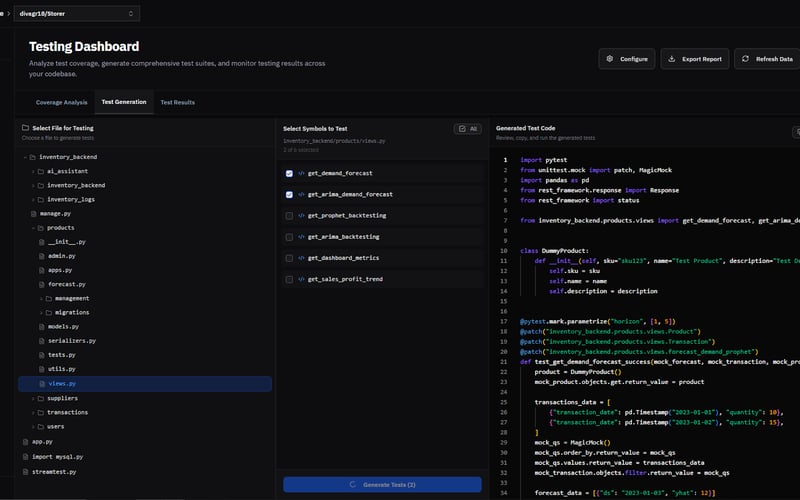Click the Generate Tests (2) label
800x500 pixels.
coord(389,485)
